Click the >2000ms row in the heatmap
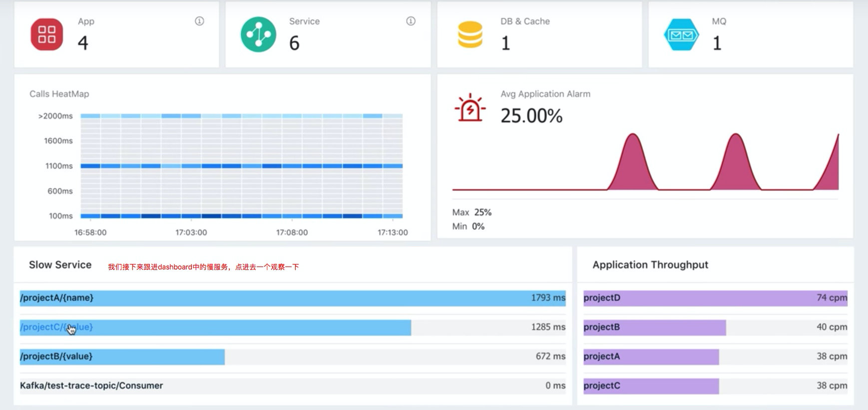 [241, 116]
